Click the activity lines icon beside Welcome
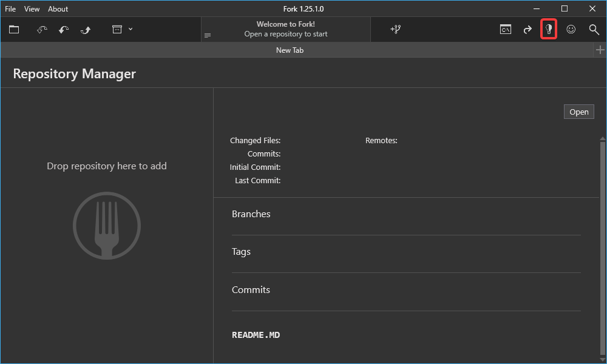 pos(208,36)
